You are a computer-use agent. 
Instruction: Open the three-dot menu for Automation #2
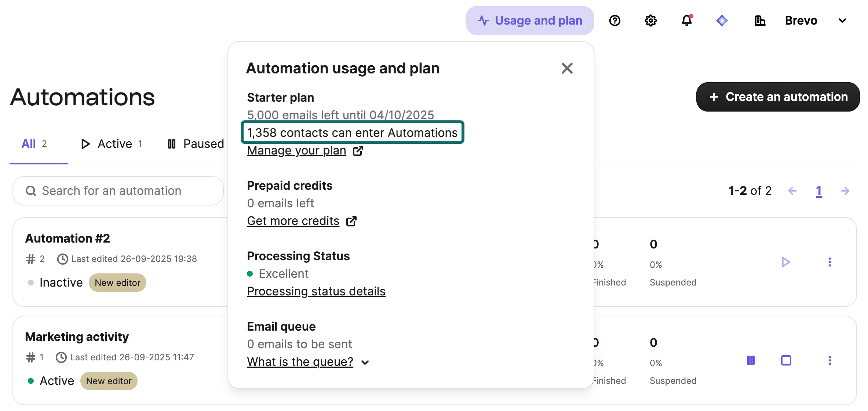[x=830, y=262]
